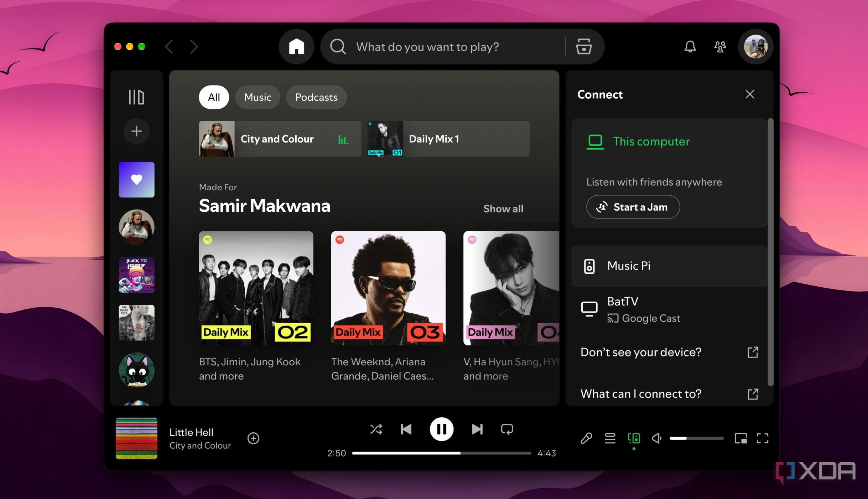Show lyrics microphone icon
This screenshot has height=499, width=868.
click(x=586, y=438)
